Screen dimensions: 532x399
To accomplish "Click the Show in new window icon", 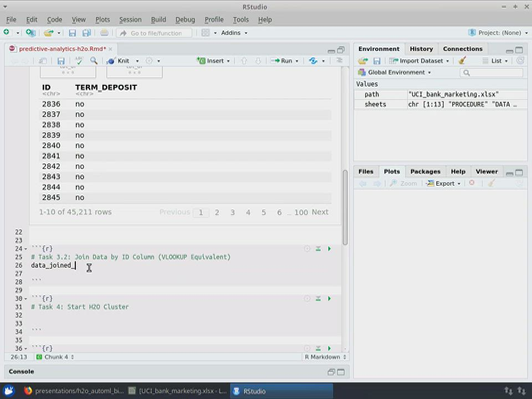I will click(x=43, y=61).
